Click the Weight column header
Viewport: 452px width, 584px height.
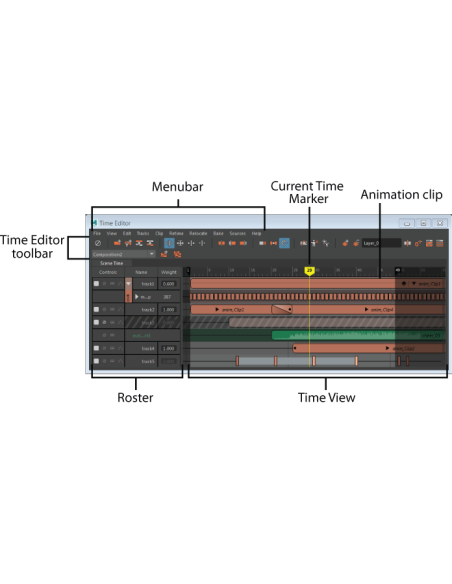(169, 272)
